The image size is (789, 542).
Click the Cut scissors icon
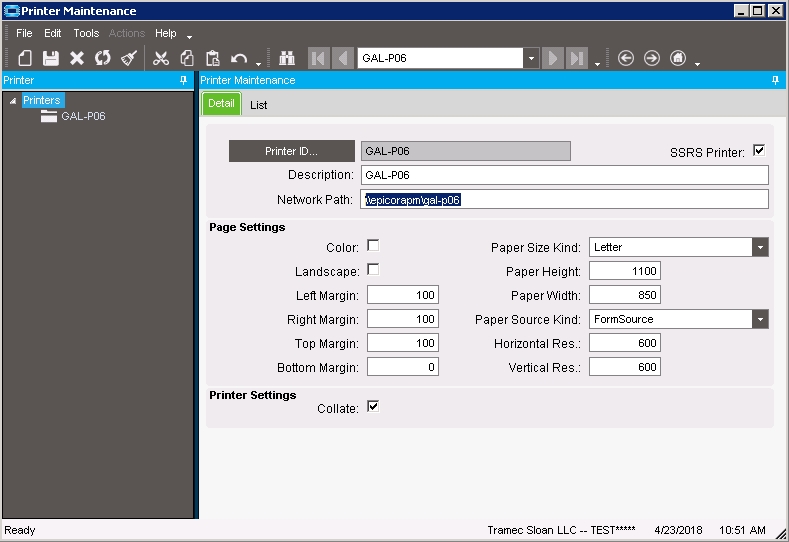(161, 58)
